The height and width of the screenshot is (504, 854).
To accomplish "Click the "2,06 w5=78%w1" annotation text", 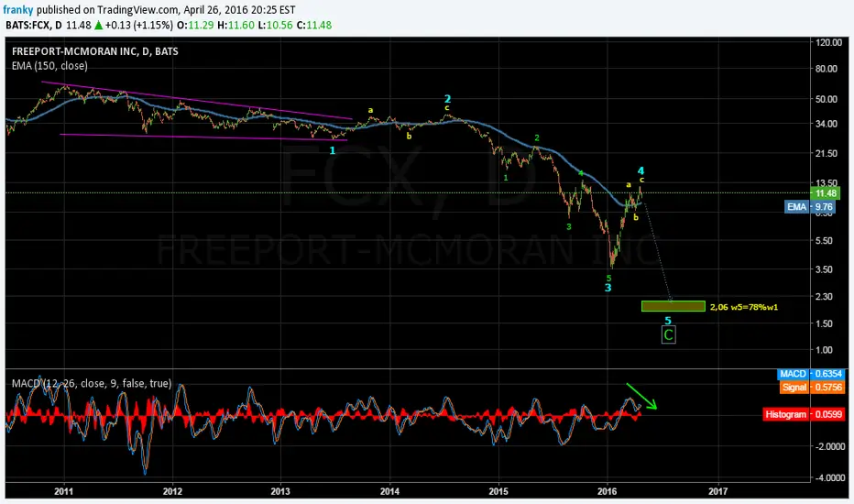I will tap(744, 307).
